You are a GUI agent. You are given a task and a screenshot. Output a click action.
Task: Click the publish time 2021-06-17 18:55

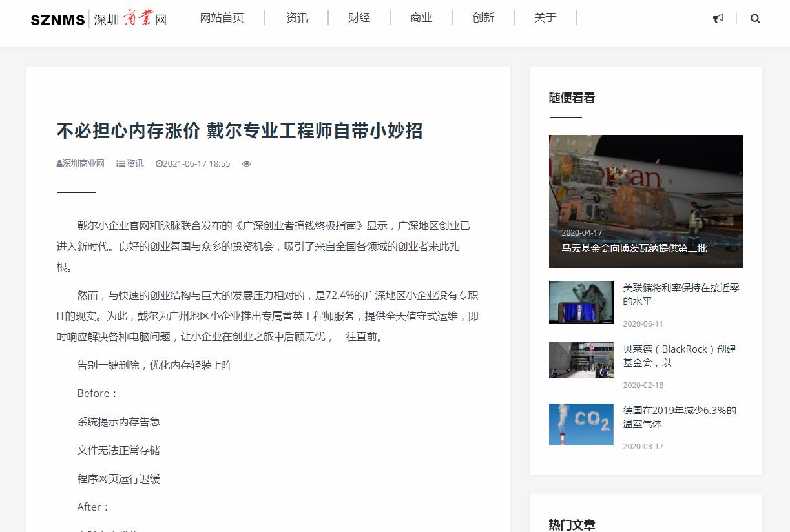tap(196, 164)
